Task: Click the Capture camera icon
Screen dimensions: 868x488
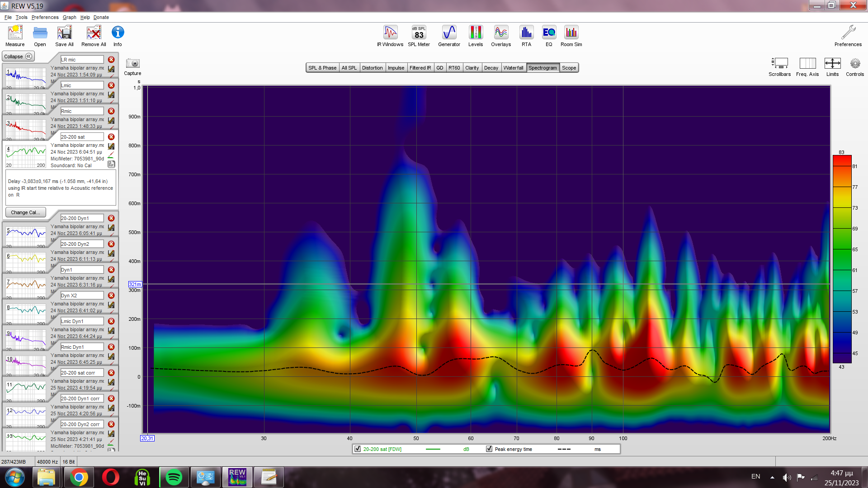Action: 132,64
